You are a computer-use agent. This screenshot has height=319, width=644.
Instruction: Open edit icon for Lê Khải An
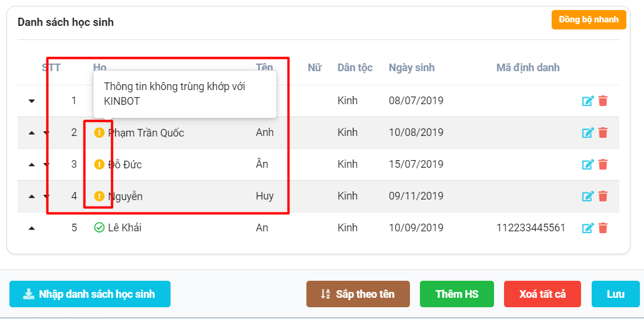588,228
